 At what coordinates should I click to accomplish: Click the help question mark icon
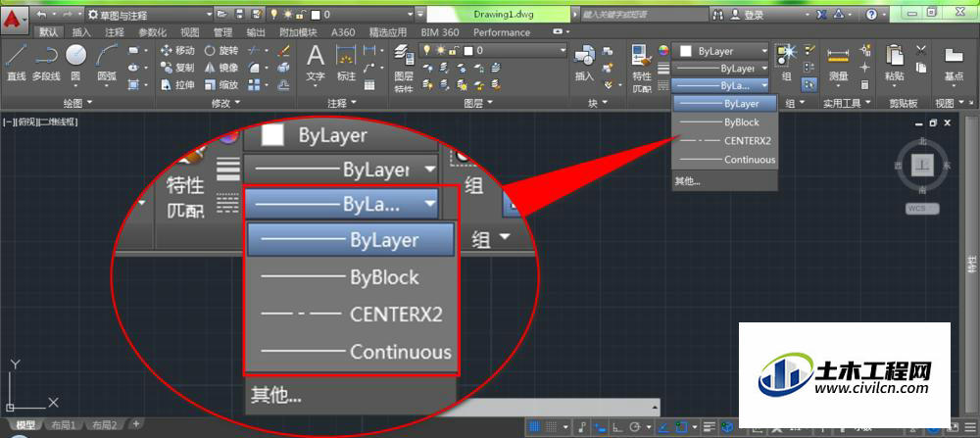tap(871, 14)
